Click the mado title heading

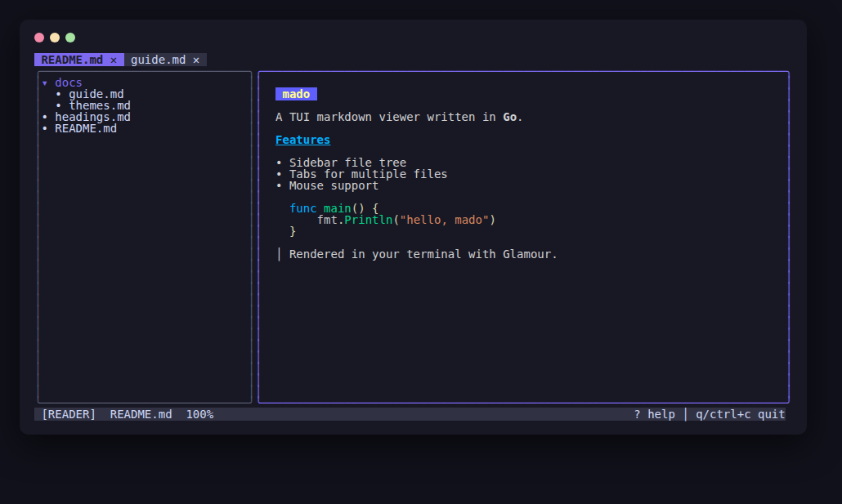point(296,94)
